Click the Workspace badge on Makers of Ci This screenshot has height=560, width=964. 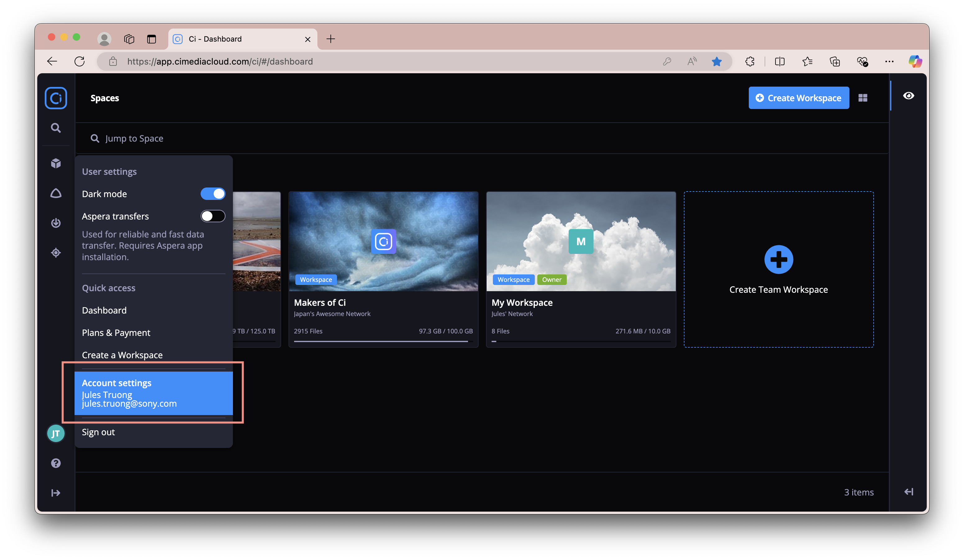tap(316, 280)
